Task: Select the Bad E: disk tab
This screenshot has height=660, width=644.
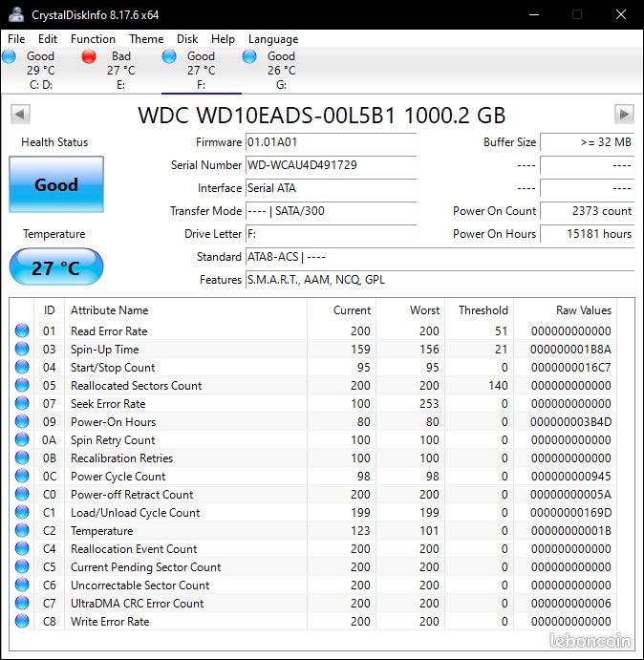Action: (121, 71)
